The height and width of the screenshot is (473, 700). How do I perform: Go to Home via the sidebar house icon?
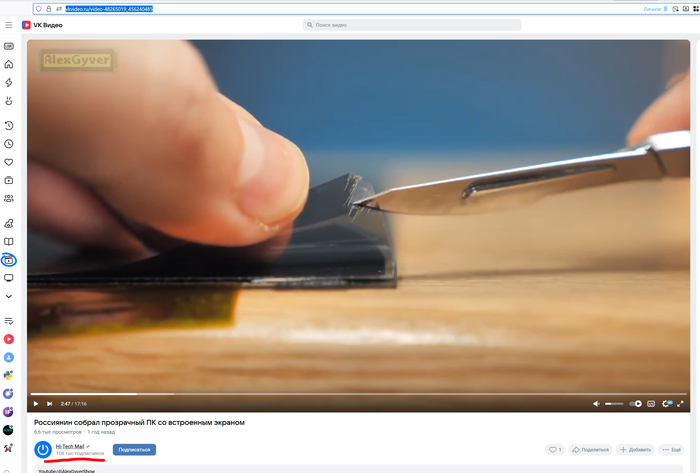click(9, 64)
